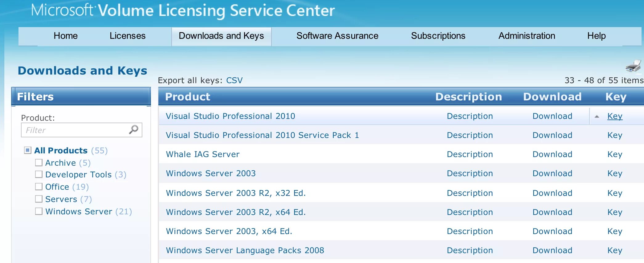Check the Developer Tools filter checkbox
Viewport: 644px width, 263px height.
39,174
